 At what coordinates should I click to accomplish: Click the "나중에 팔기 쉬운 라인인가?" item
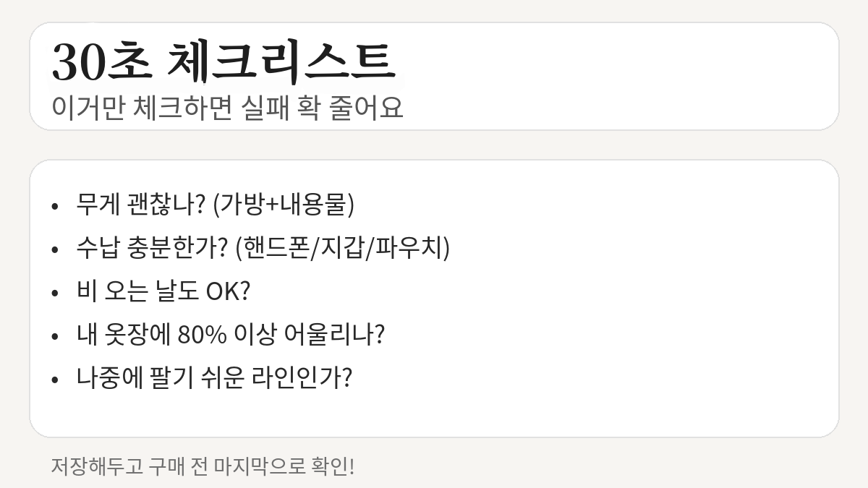point(214,379)
